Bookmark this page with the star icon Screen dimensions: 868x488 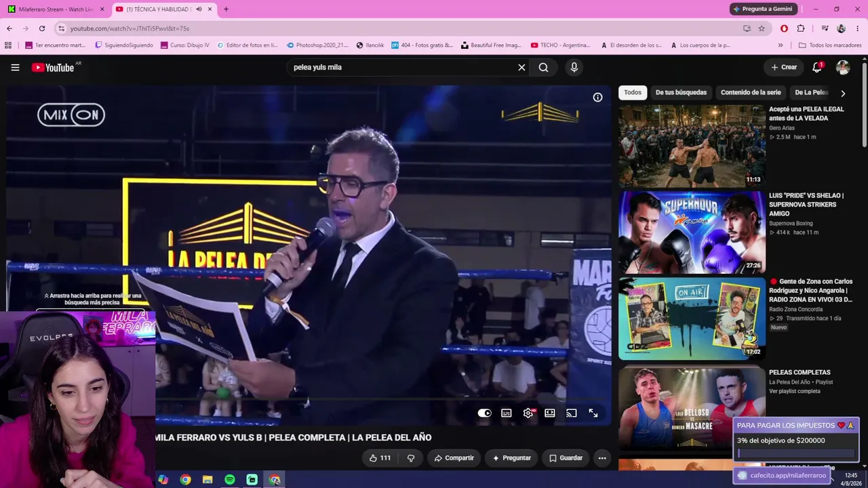762,28
